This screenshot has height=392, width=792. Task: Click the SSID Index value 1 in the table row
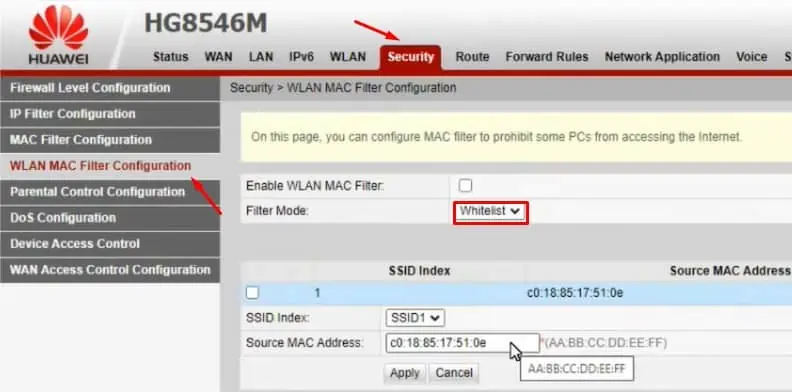pyautogui.click(x=317, y=292)
